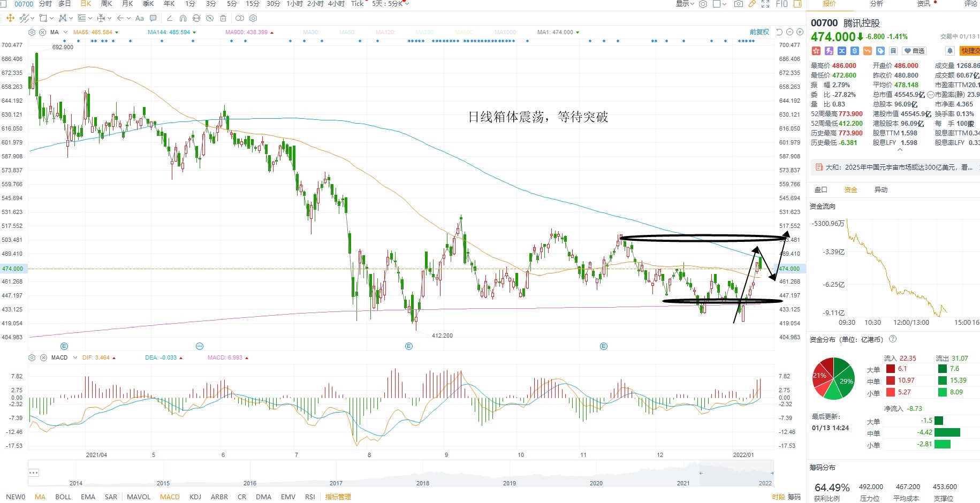Delete drawings with the trash icon
This screenshot has height=503, width=980.
[x=223, y=18]
